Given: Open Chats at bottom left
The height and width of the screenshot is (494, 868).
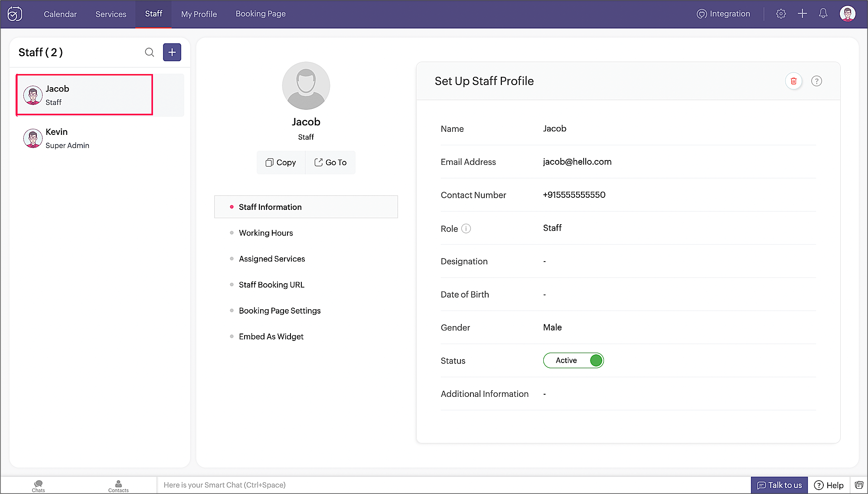Looking at the screenshot, I should click(38, 486).
